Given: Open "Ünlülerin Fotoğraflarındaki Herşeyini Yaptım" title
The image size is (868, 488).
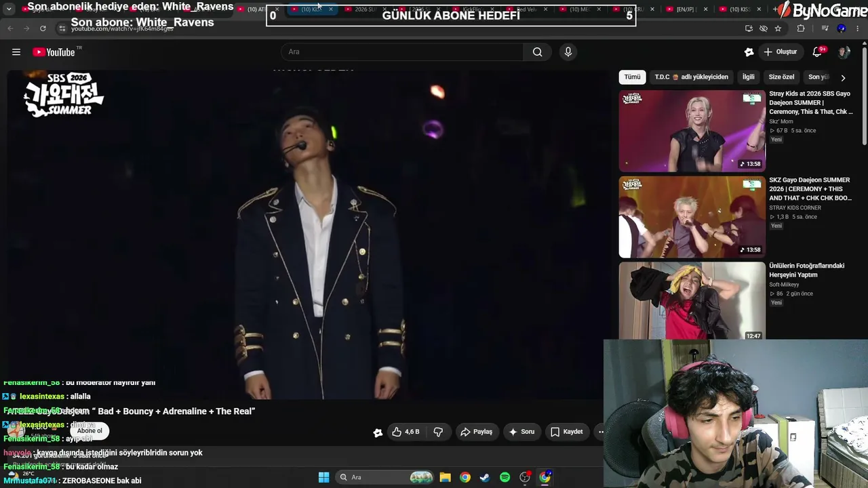Looking at the screenshot, I should [x=807, y=270].
